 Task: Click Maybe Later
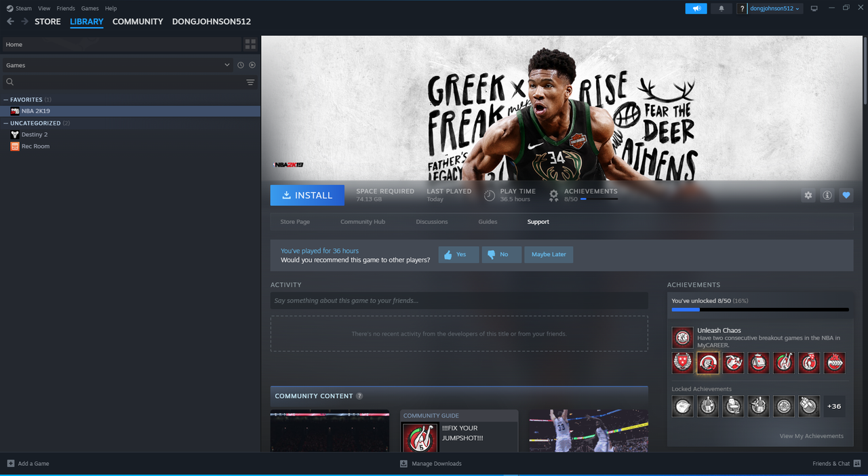[x=549, y=254]
